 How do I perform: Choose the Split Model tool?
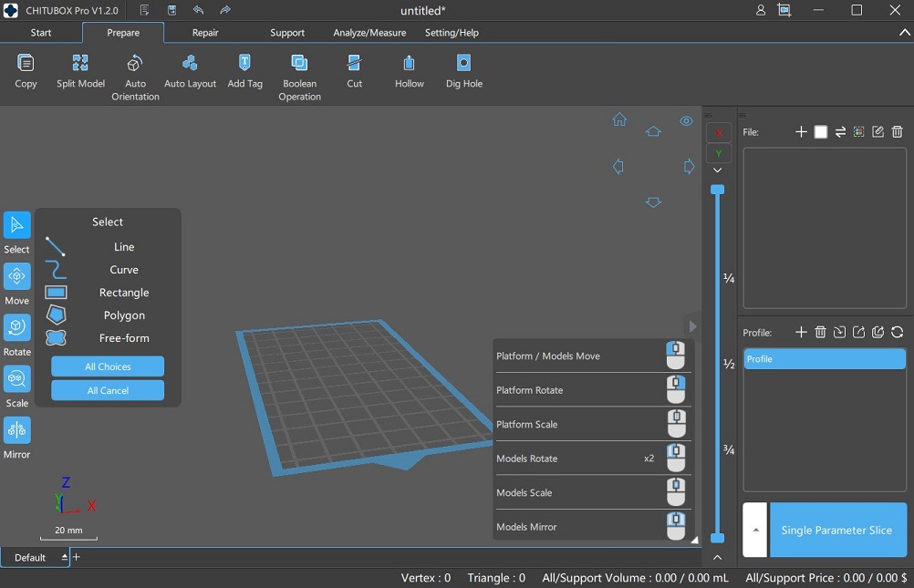pos(79,68)
